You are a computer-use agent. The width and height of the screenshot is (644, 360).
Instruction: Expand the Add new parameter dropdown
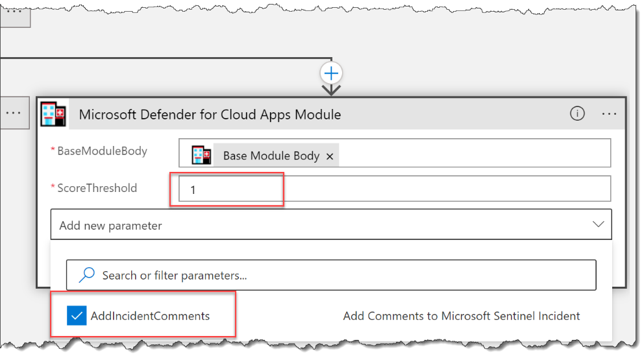click(x=331, y=224)
